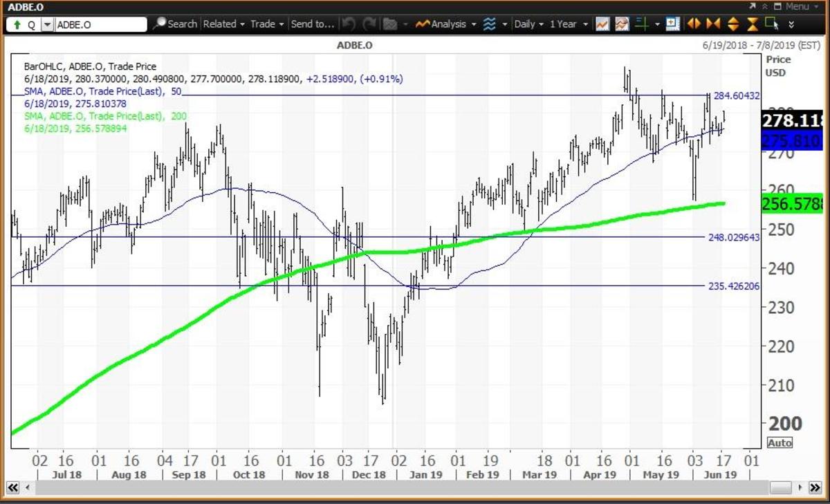The image size is (830, 504).
Task: Open the Daily interval dropdown
Action: click(x=528, y=24)
